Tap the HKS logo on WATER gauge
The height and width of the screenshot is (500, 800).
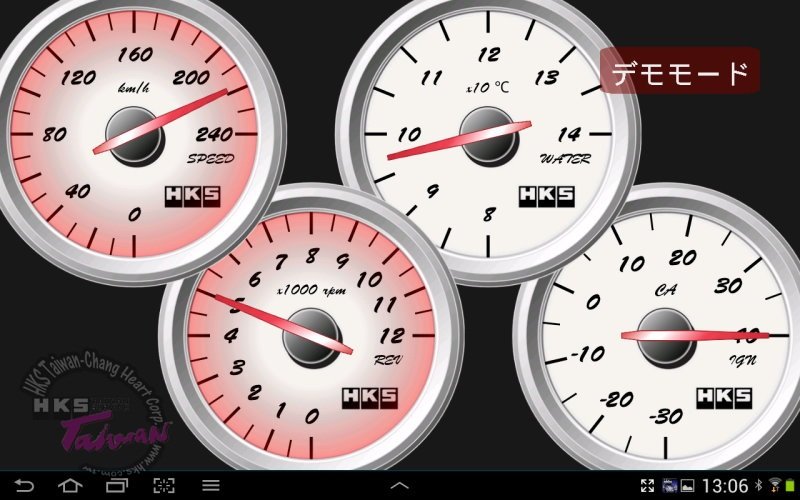point(547,196)
